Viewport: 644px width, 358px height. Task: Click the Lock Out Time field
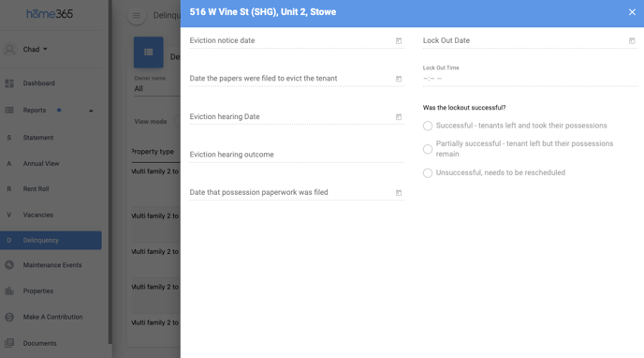530,79
